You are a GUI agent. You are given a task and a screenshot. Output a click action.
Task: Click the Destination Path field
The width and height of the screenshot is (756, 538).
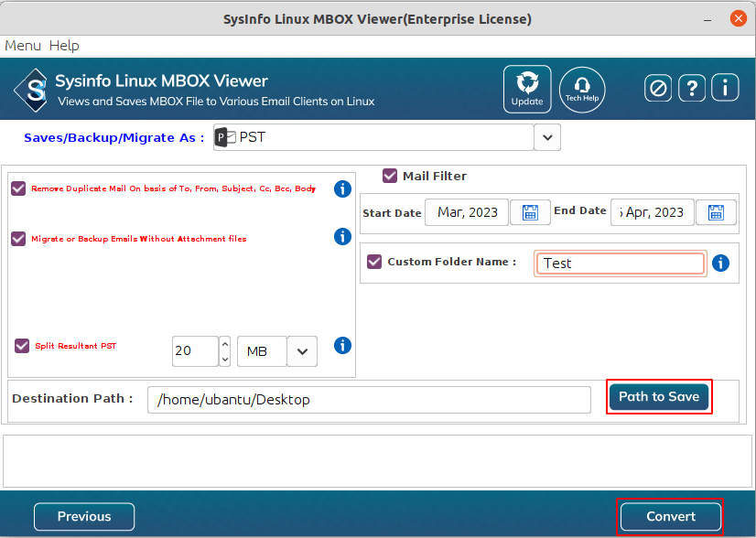[369, 400]
